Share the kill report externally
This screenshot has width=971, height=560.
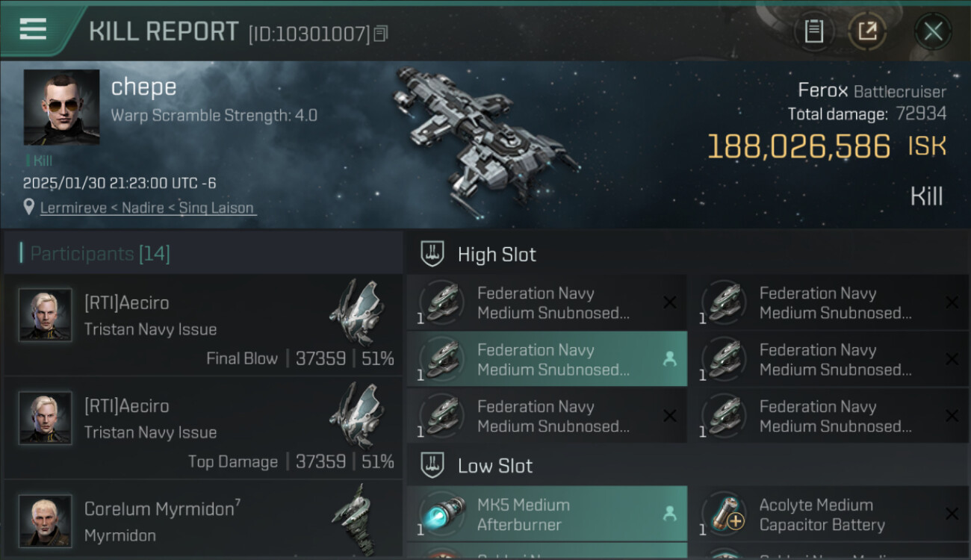(867, 31)
